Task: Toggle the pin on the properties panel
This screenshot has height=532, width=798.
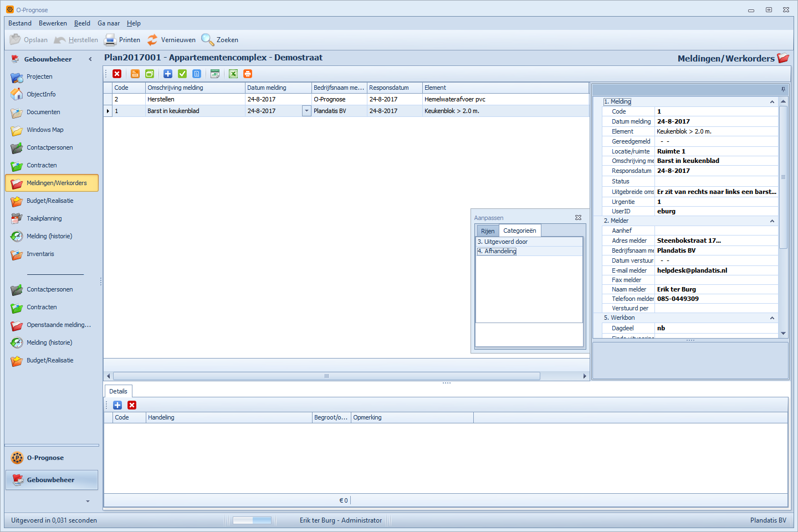Action: click(x=783, y=89)
